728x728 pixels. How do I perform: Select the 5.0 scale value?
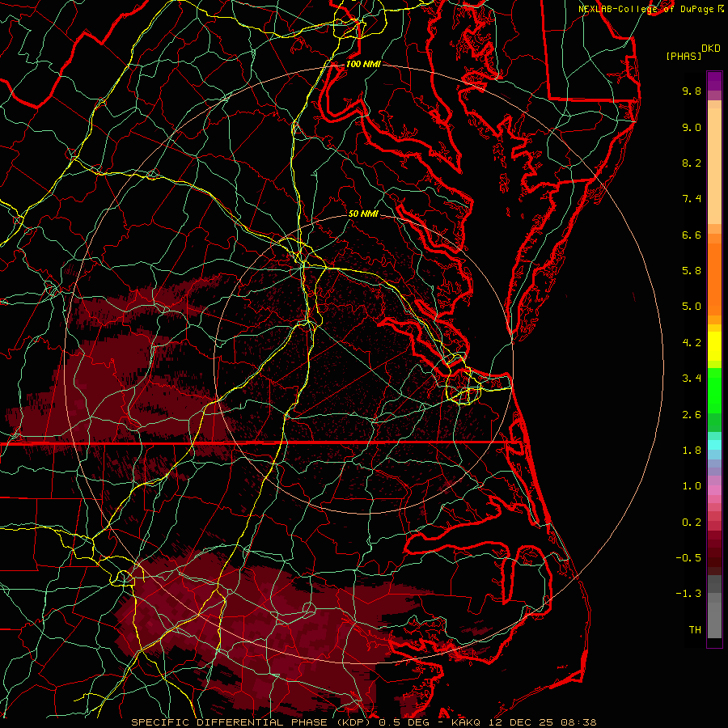tap(692, 307)
